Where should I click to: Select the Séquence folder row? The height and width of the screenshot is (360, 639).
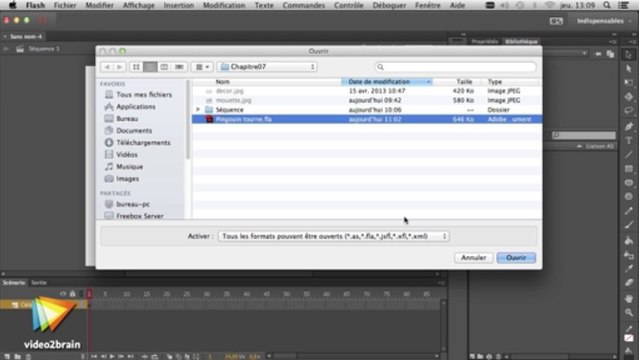click(x=367, y=110)
